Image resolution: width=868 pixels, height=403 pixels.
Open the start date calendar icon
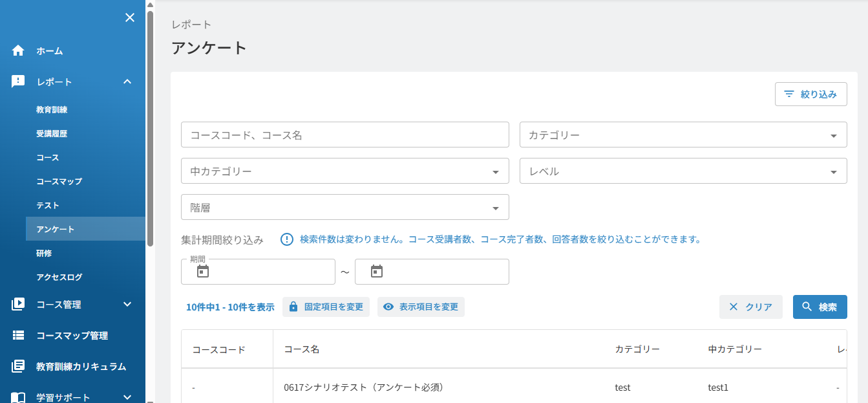pos(203,272)
